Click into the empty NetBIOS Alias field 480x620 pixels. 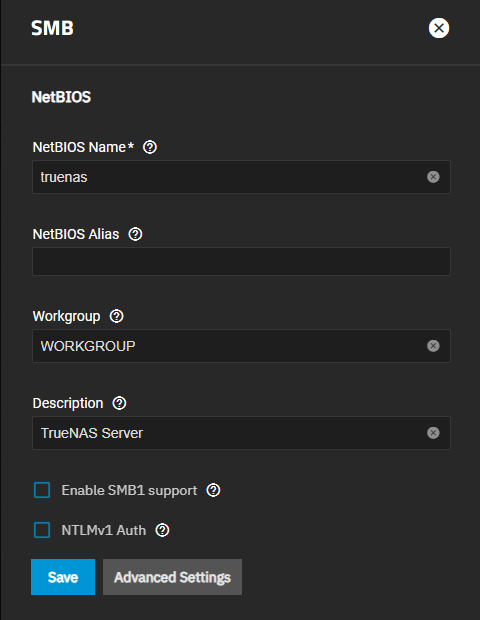[241, 261]
